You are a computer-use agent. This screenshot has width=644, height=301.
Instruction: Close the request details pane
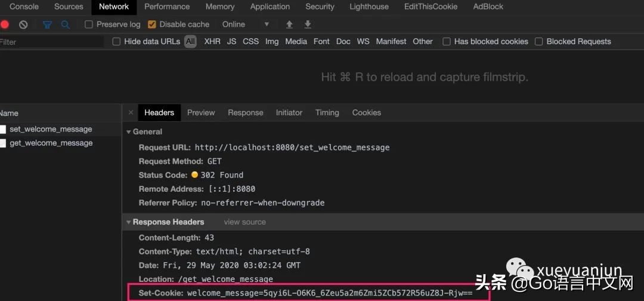tap(131, 112)
